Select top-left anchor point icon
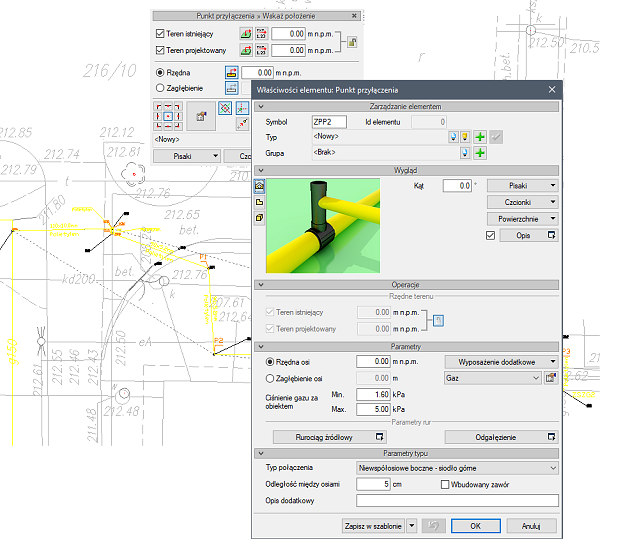The image size is (620, 560). point(158,107)
